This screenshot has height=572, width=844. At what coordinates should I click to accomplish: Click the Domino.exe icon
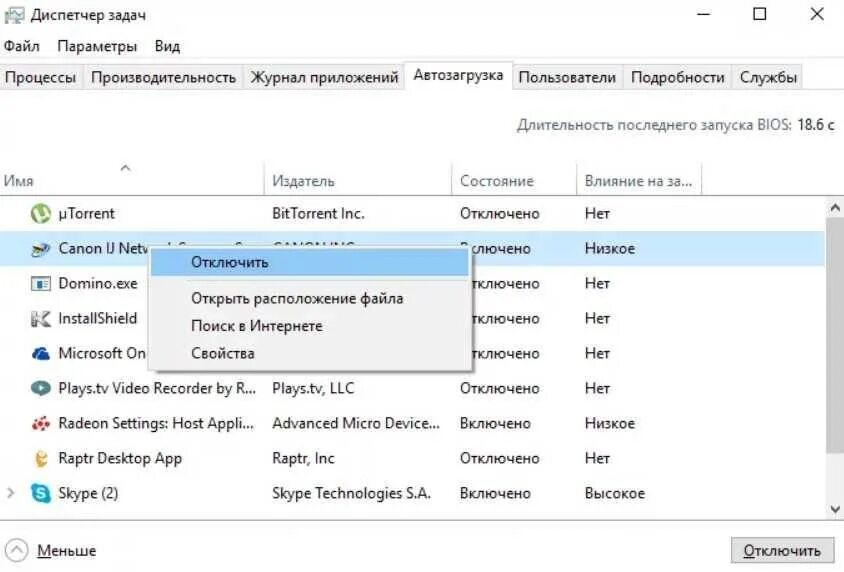coord(40,284)
